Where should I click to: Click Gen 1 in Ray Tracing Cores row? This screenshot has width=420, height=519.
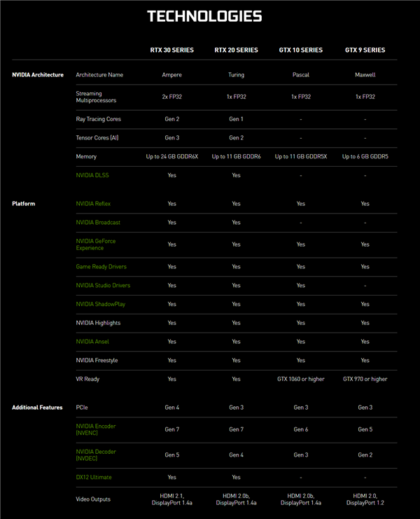tap(236, 119)
